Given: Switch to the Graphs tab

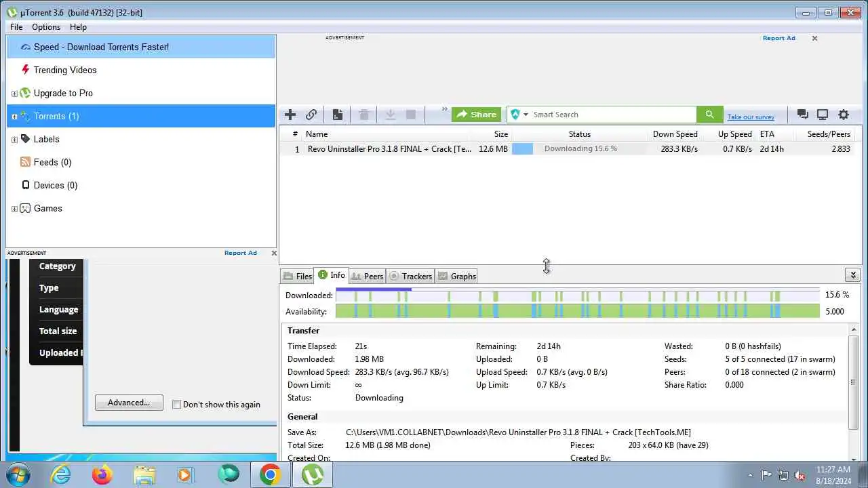Looking at the screenshot, I should tap(457, 276).
